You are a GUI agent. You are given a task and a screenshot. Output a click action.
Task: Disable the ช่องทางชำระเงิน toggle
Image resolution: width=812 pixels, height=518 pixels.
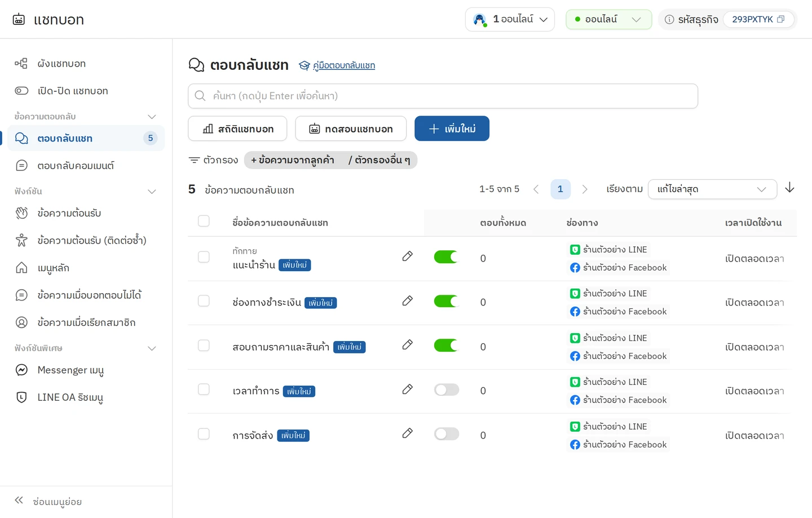point(446,301)
